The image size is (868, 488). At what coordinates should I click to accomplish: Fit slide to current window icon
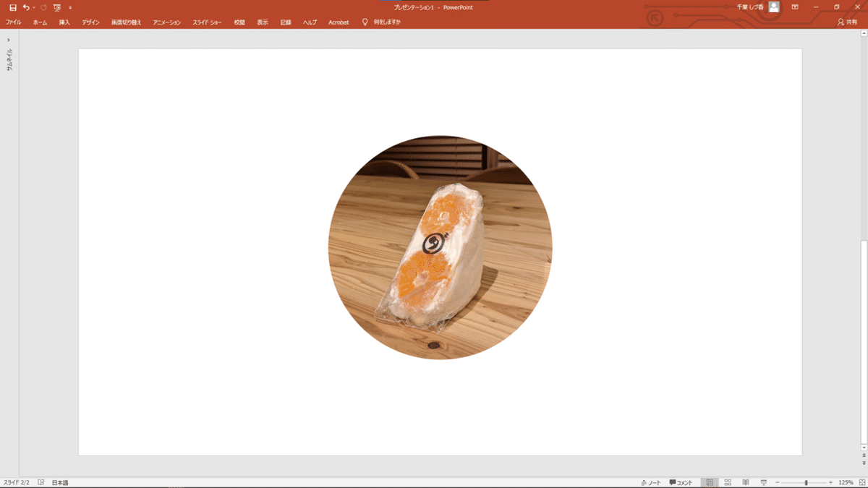(861, 482)
